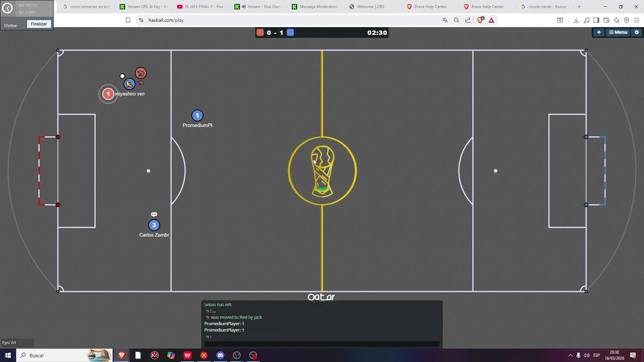Open the media control music note icon

586,20
